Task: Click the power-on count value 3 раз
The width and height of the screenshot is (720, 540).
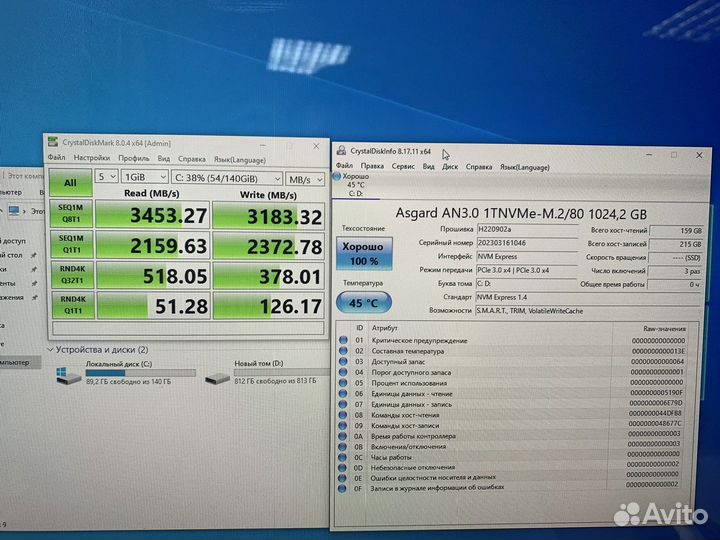Action: tap(675, 271)
